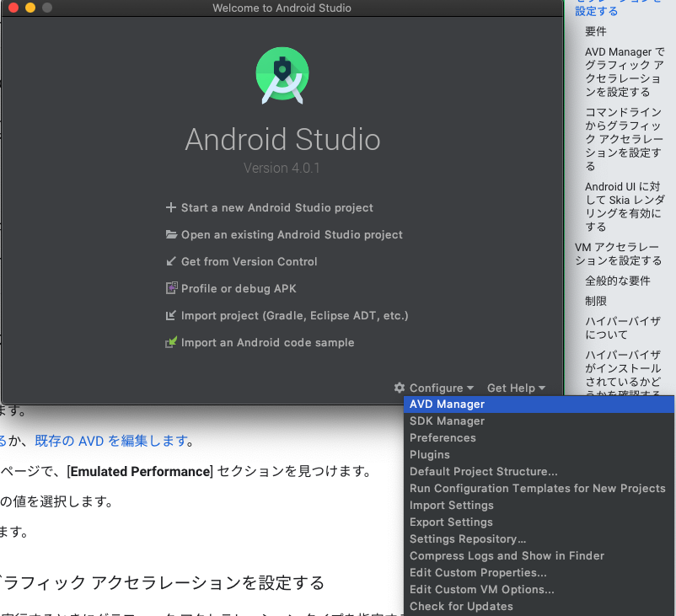Choose Import an Android code sample

[268, 342]
